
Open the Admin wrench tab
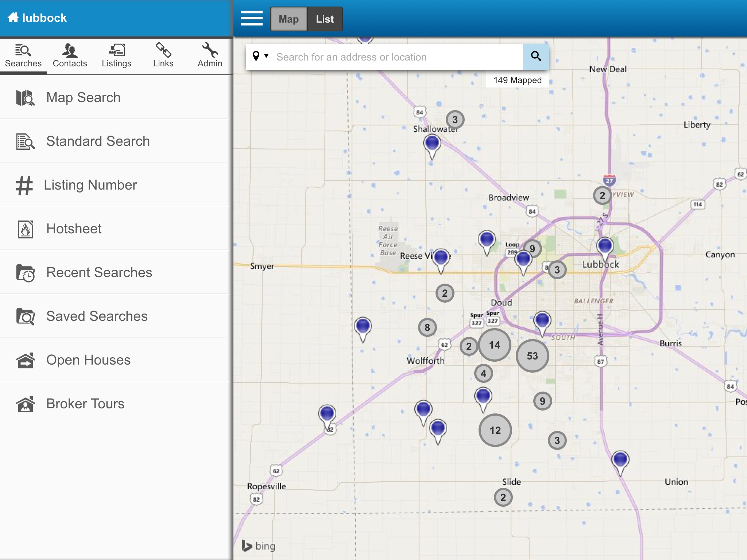click(x=210, y=55)
